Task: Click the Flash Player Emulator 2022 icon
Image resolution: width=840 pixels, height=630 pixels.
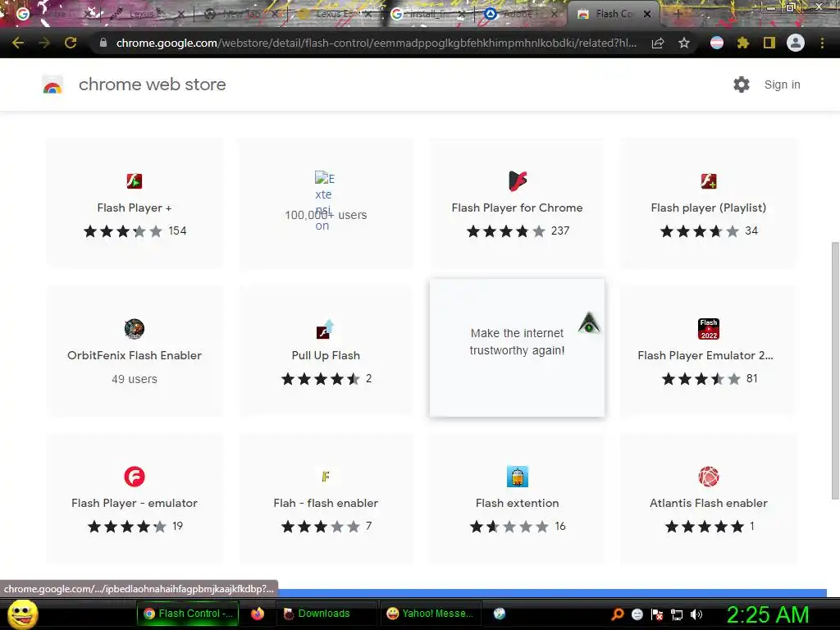Action: coord(709,329)
